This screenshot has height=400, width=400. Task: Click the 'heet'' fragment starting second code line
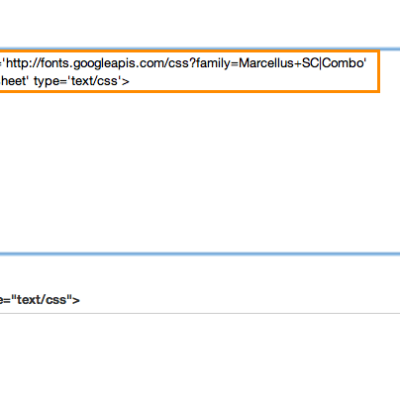[x=13, y=81]
